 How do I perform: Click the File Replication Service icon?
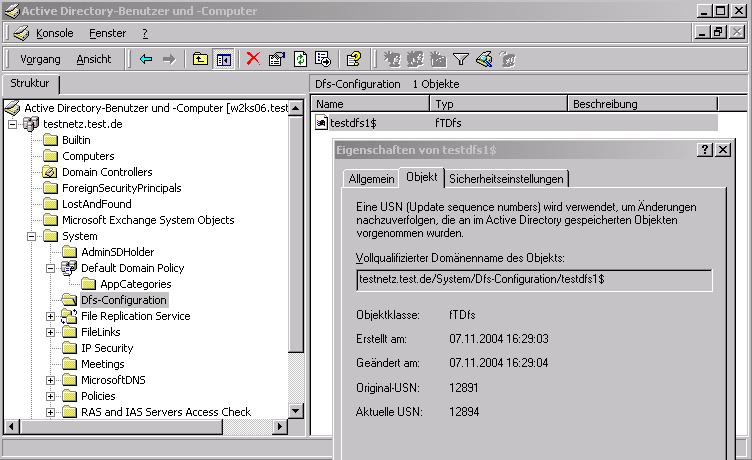click(x=69, y=316)
